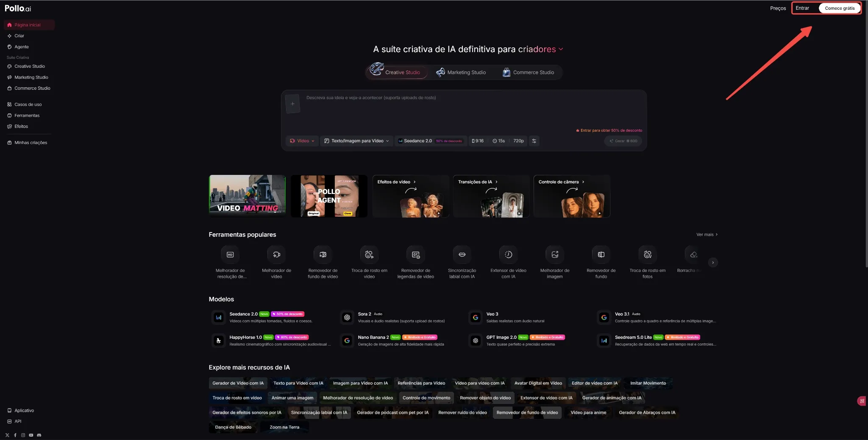This screenshot has width=868, height=440.
Task: Change the 15s duration setting
Action: pyautogui.click(x=498, y=141)
